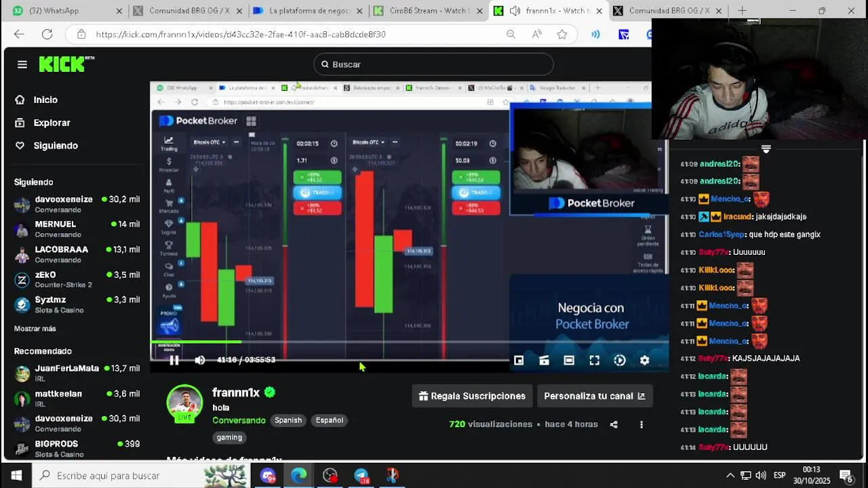Open the video three-dot options menu
Screen dimensions: 868x488
click(642, 424)
